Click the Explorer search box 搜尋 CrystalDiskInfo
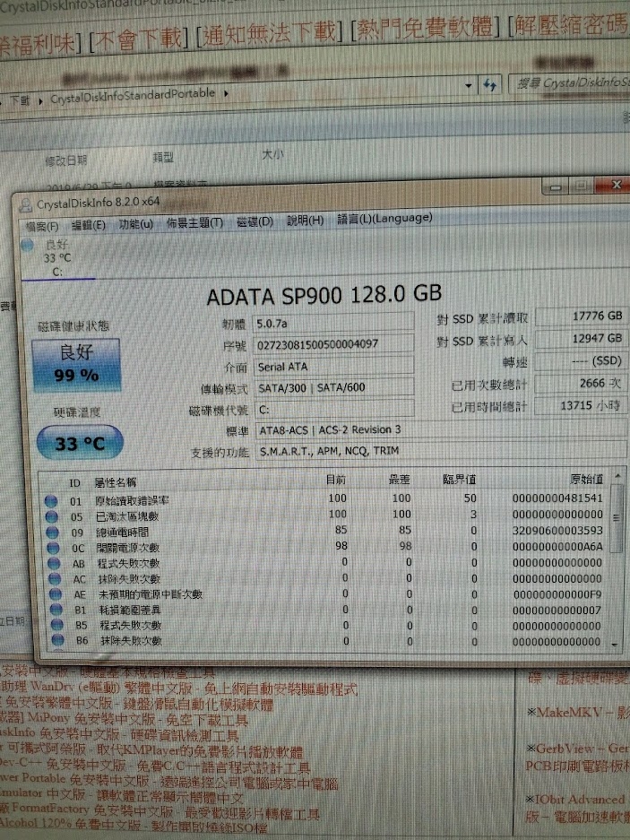 coord(570,83)
